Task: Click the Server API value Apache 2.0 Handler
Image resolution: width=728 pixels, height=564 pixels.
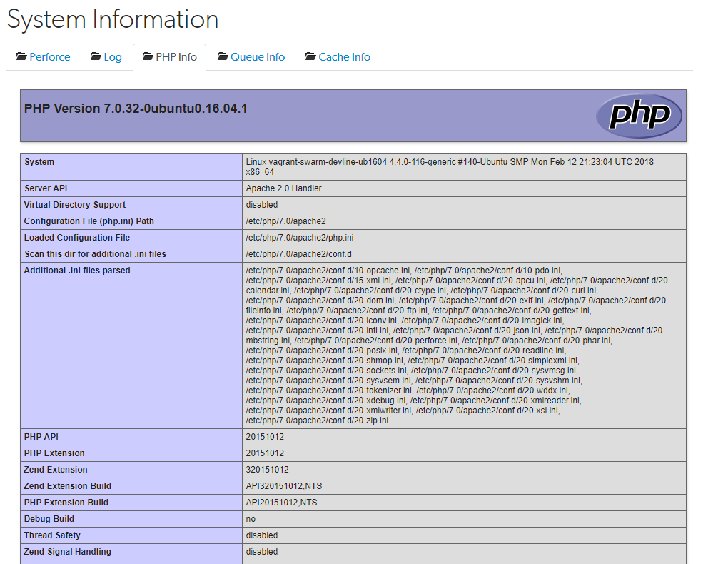Action: pyautogui.click(x=285, y=188)
